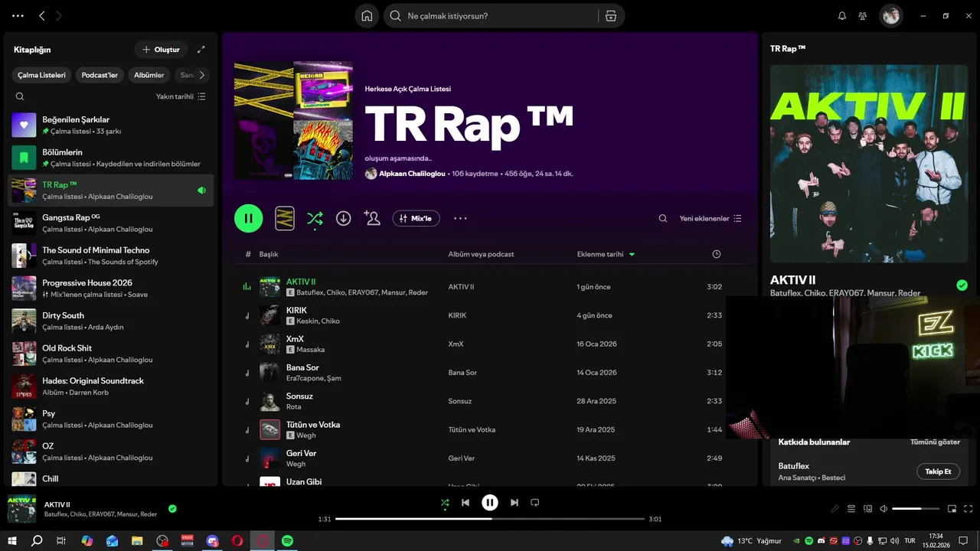
Task: Seek in the song progress bar
Action: [490, 519]
